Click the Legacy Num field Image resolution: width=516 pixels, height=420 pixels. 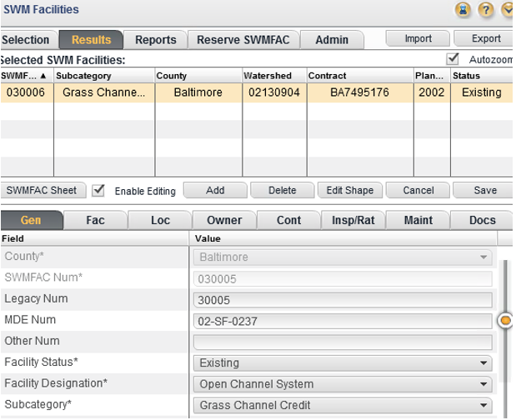[x=343, y=300]
